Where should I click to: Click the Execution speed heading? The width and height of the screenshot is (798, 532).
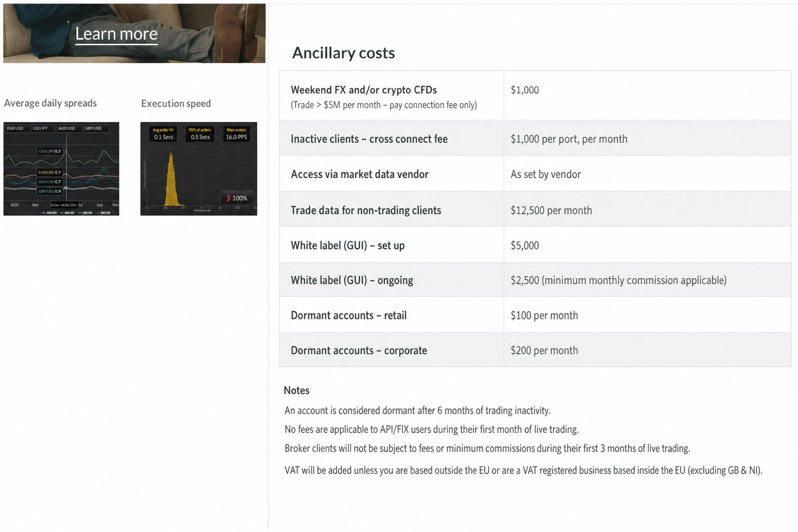click(176, 103)
